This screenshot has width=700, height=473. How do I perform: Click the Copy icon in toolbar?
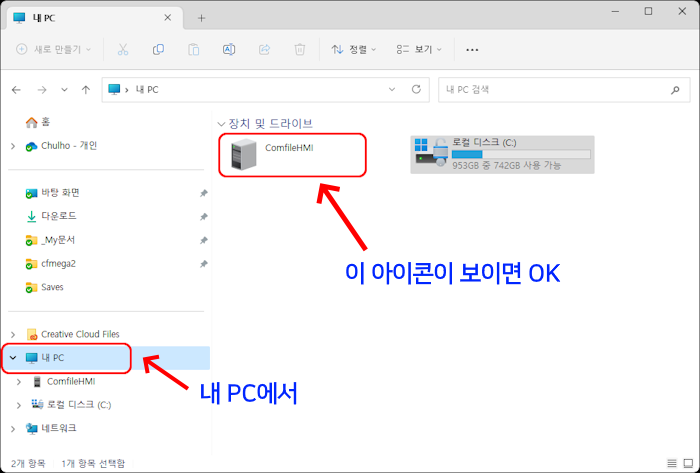tap(158, 49)
